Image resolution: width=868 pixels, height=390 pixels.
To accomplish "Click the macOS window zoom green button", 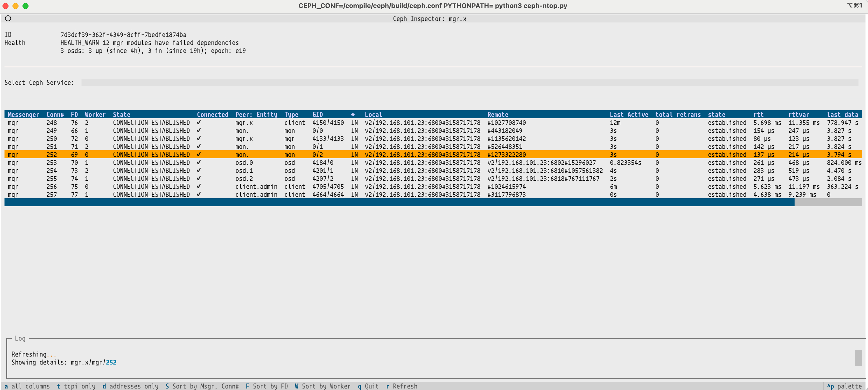I will [x=25, y=6].
